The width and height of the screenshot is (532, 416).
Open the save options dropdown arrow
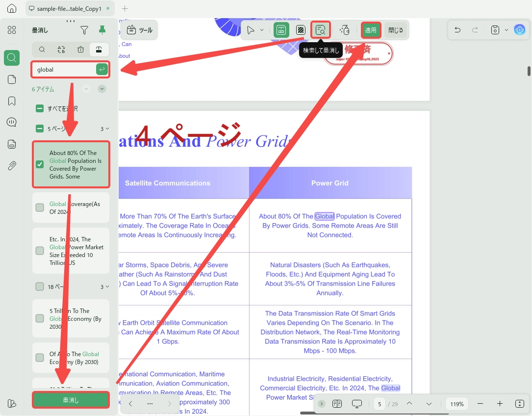506,30
